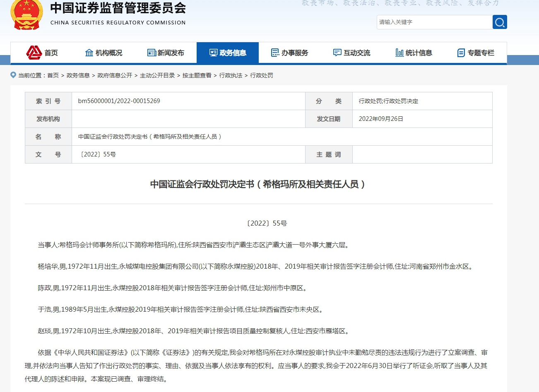Go to 行政执法 breadcrumb link
The image size is (539, 392).
(x=231, y=75)
